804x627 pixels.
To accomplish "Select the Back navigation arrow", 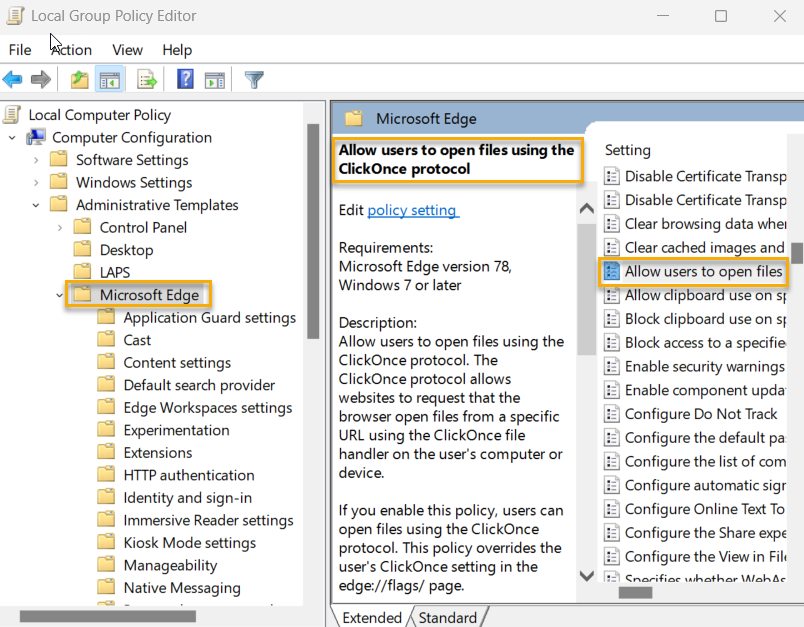I will 13,79.
